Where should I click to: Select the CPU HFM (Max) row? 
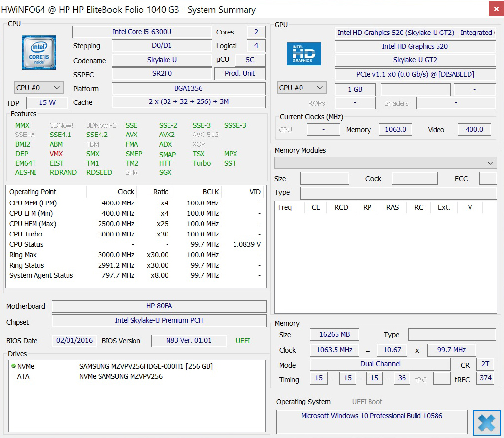[x=135, y=224]
